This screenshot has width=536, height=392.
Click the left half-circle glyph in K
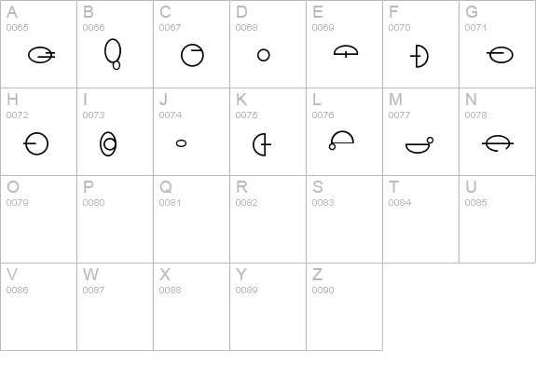click(x=262, y=144)
